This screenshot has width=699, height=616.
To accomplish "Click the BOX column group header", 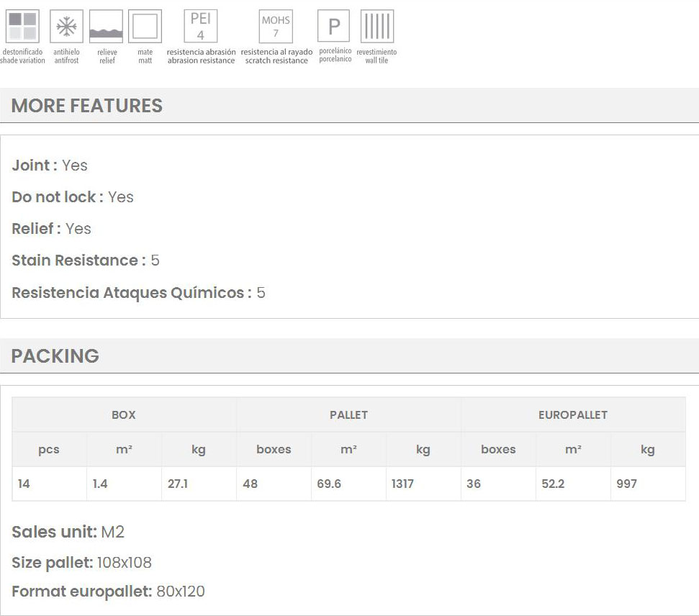I will click(124, 415).
